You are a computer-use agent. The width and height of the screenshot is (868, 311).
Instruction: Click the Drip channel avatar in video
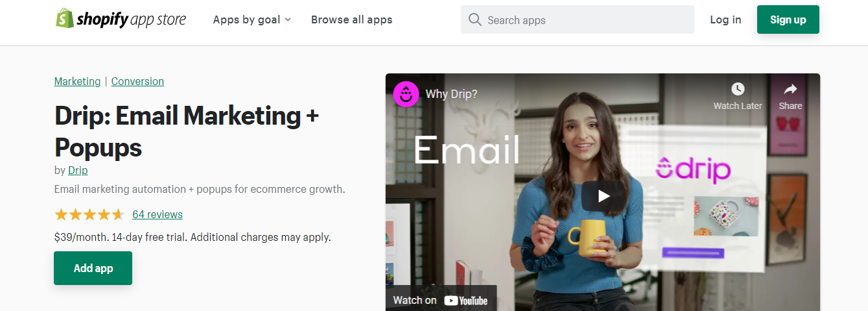click(406, 94)
